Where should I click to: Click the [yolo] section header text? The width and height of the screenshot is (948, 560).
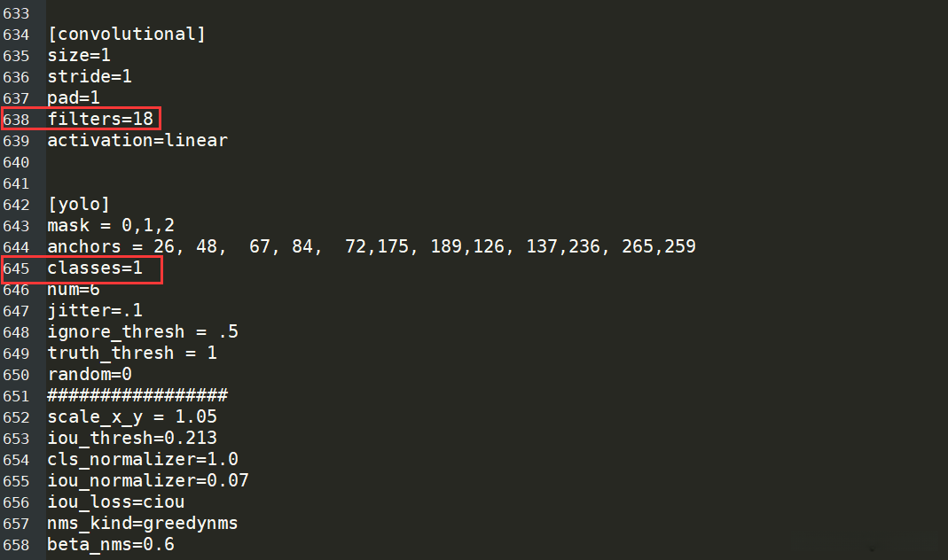pyautogui.click(x=79, y=205)
